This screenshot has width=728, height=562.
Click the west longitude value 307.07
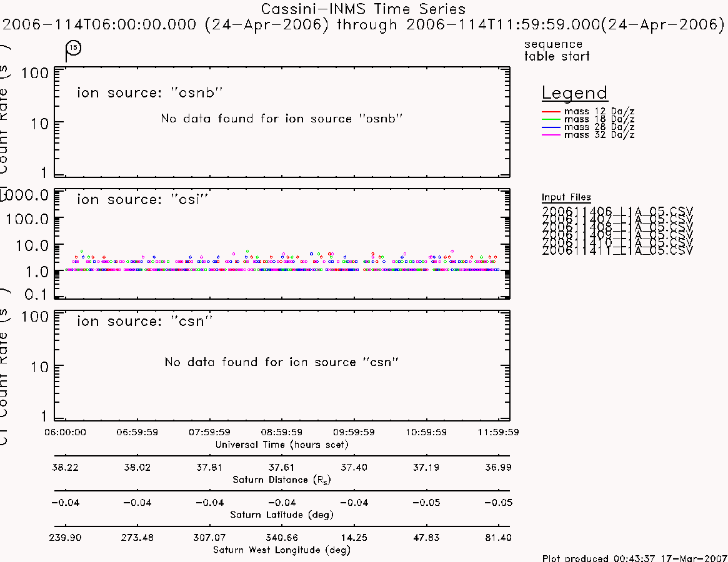(x=209, y=538)
